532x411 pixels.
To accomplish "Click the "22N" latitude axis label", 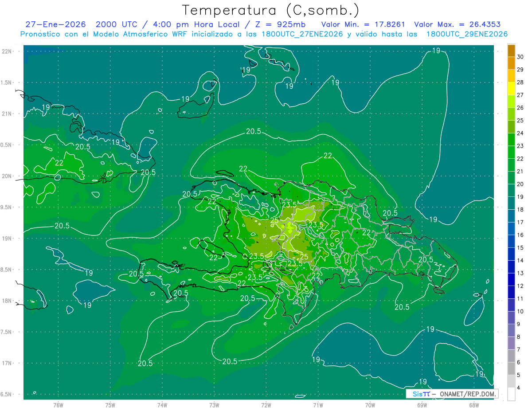I will (x=7, y=51).
